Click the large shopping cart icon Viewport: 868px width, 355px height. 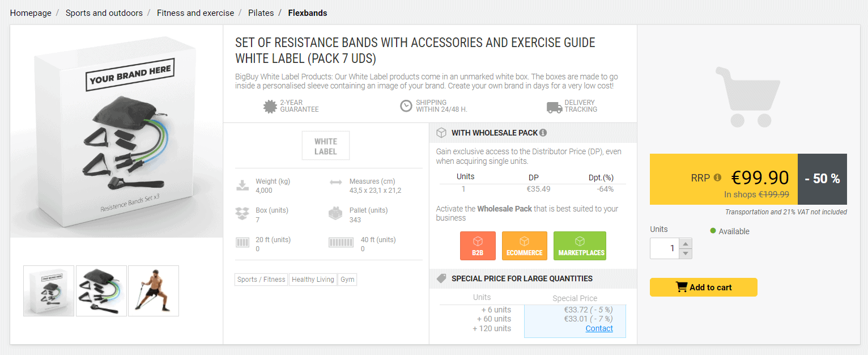pos(748,97)
